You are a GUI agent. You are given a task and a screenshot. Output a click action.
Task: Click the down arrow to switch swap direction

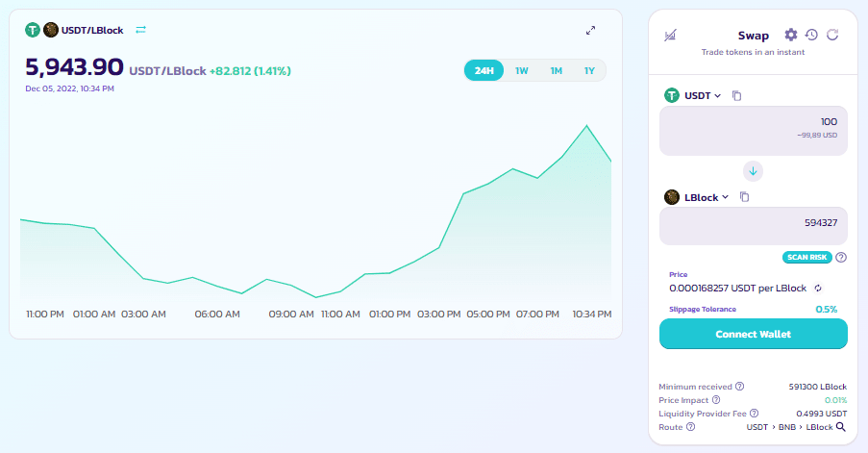click(x=754, y=170)
